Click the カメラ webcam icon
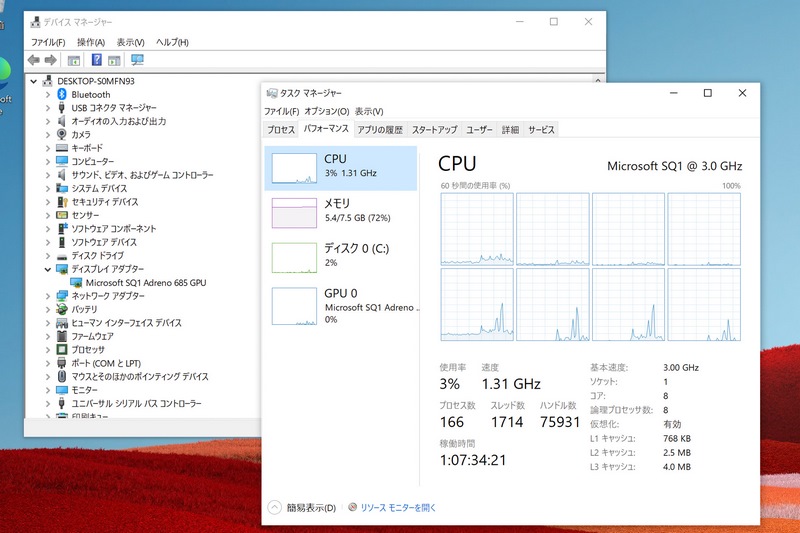The image size is (800, 533). click(x=62, y=134)
